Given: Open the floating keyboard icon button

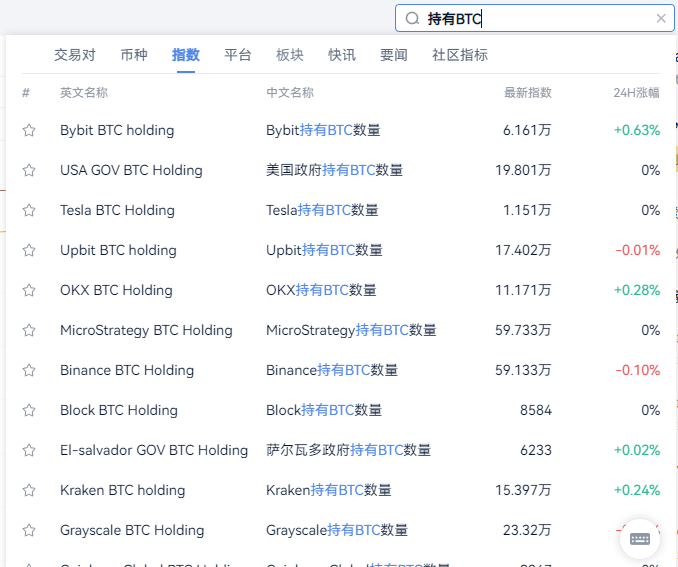Looking at the screenshot, I should pos(640,539).
